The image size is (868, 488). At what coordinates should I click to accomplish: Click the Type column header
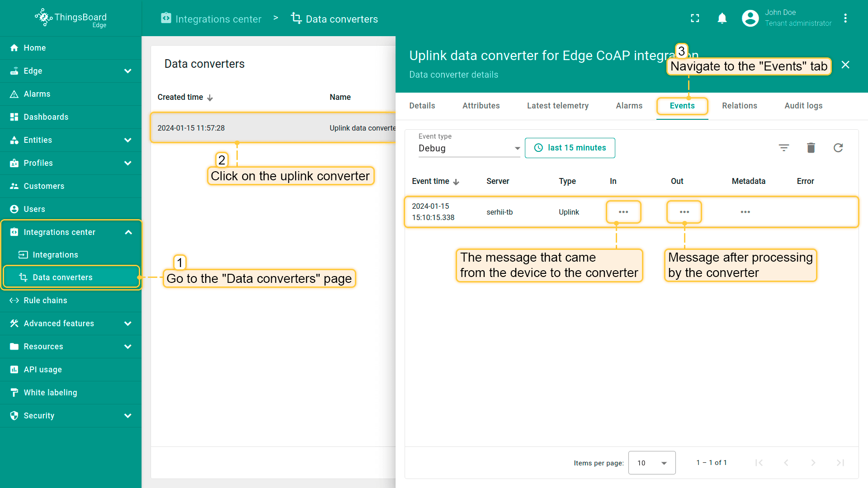567,181
